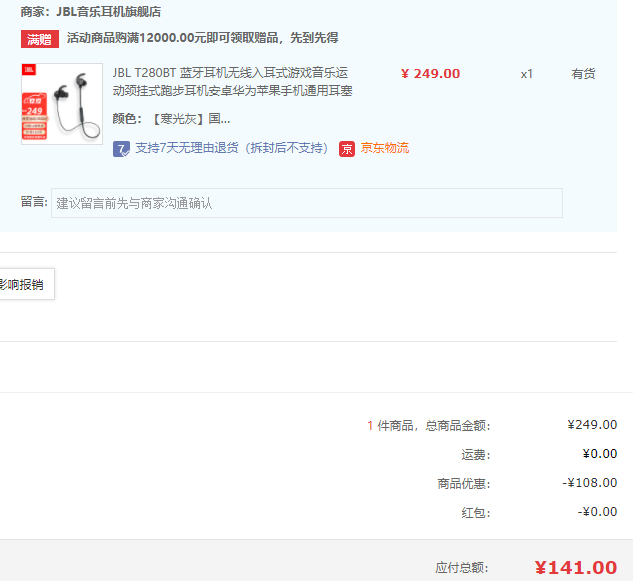The height and width of the screenshot is (581, 633).
Task: Click the red 京 logistics icon
Action: click(x=347, y=148)
